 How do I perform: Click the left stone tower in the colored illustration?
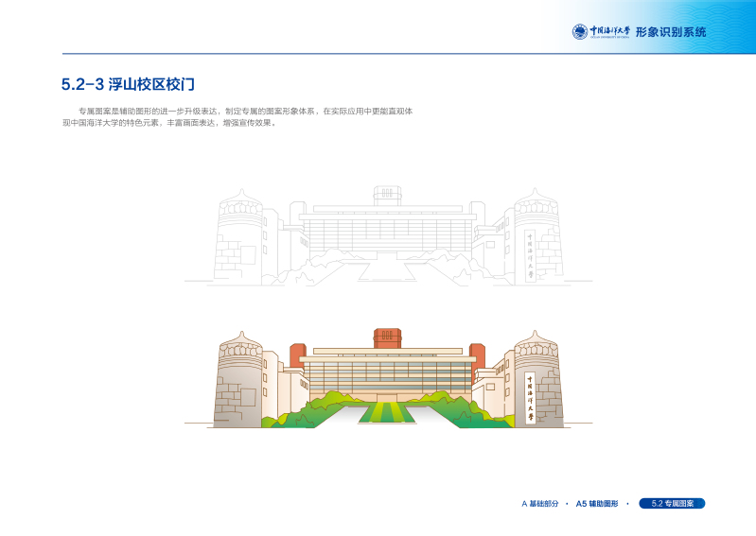(237, 380)
